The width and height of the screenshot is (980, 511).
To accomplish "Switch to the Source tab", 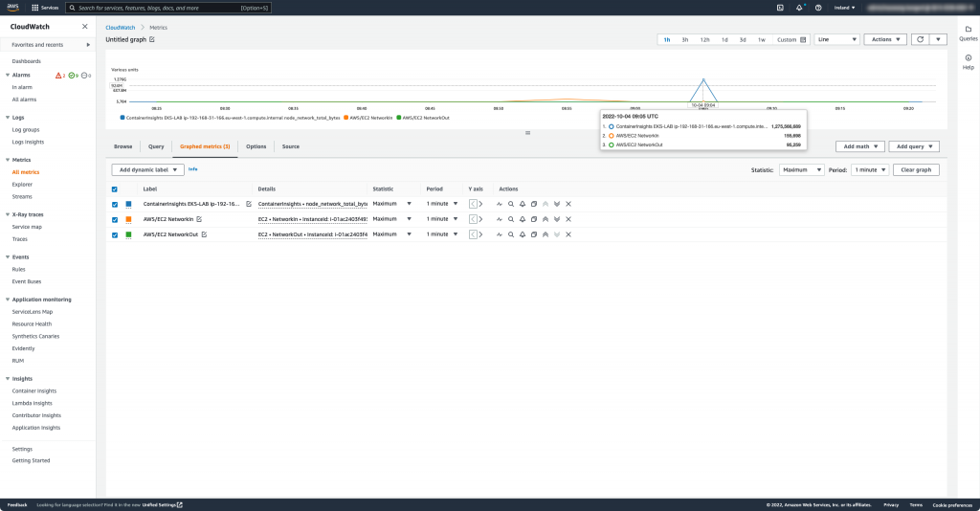I will point(291,146).
